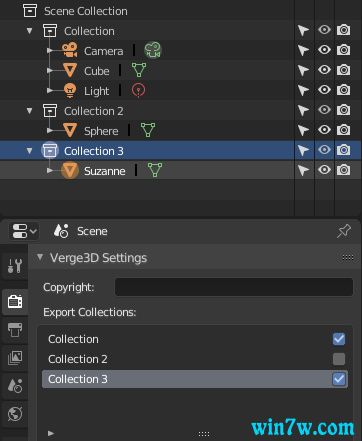Click the first Collection box icon

click(50, 30)
